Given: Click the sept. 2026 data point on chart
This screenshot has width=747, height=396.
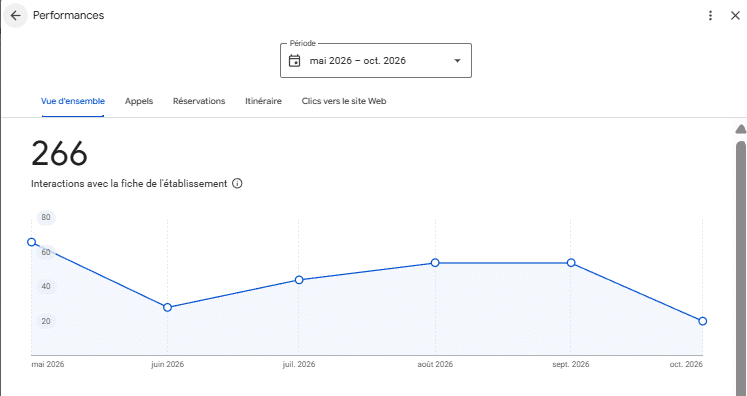Looking at the screenshot, I should point(571,263).
